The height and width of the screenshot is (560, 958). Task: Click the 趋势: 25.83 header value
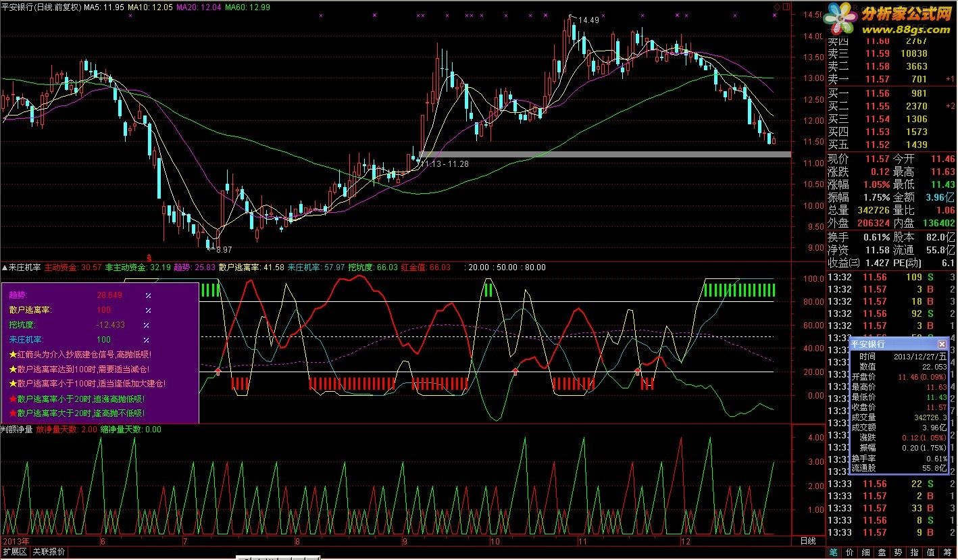195,268
